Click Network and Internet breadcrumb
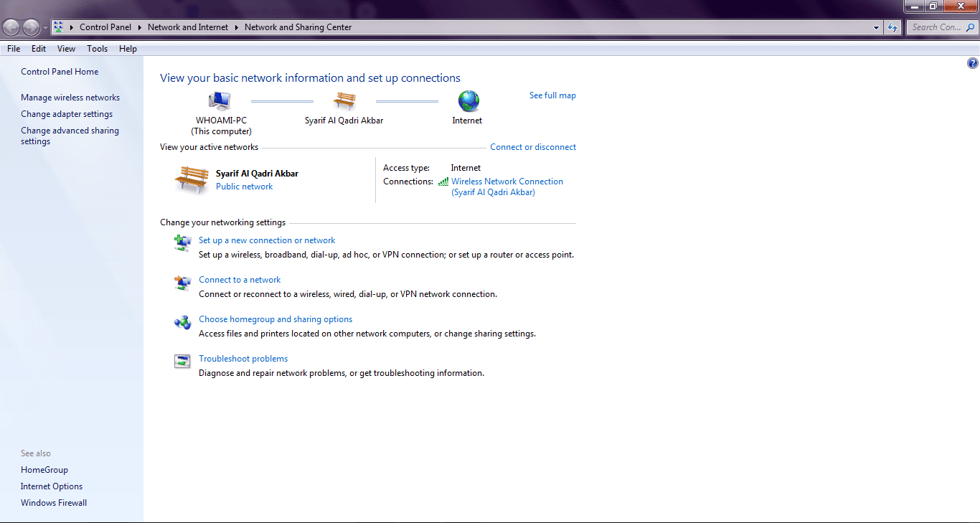The image size is (980, 523). (x=188, y=27)
